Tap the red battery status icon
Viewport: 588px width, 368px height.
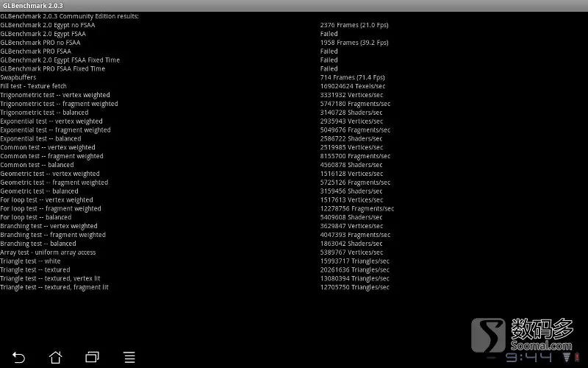[x=577, y=357]
